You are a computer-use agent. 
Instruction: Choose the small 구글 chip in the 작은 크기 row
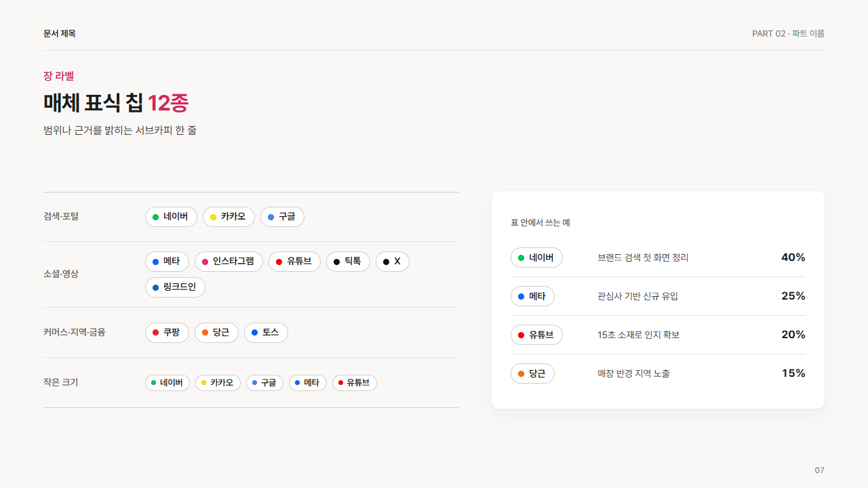(264, 383)
